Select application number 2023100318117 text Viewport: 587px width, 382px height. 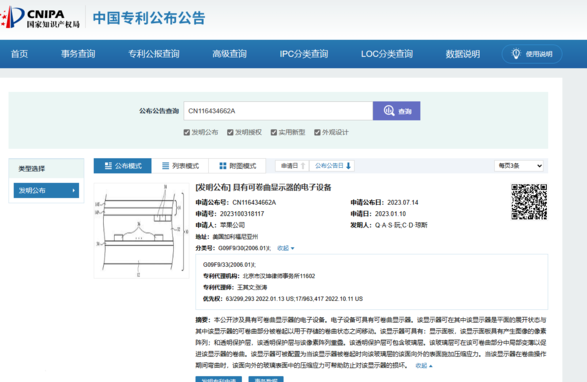[242, 214]
